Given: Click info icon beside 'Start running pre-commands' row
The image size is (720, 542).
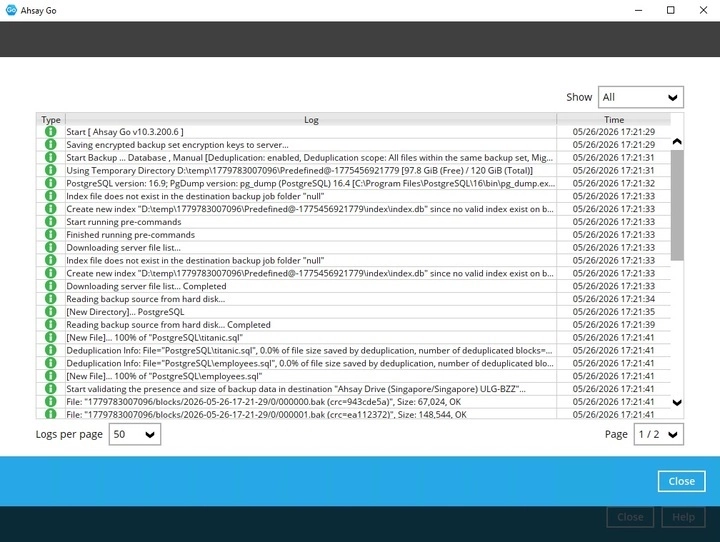Looking at the screenshot, I should (x=51, y=222).
